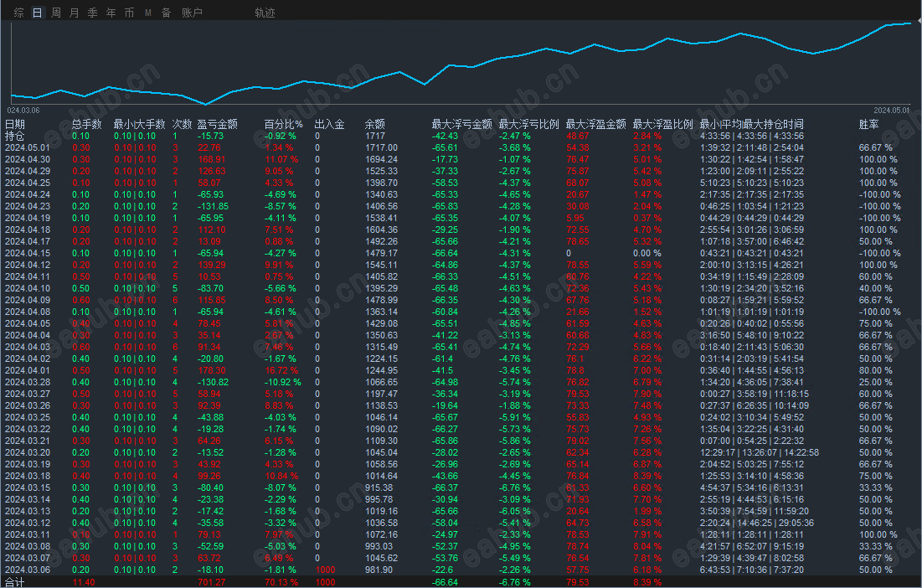Switch to the 综 summary tab
Viewport: 922px width, 588px height.
[18, 13]
